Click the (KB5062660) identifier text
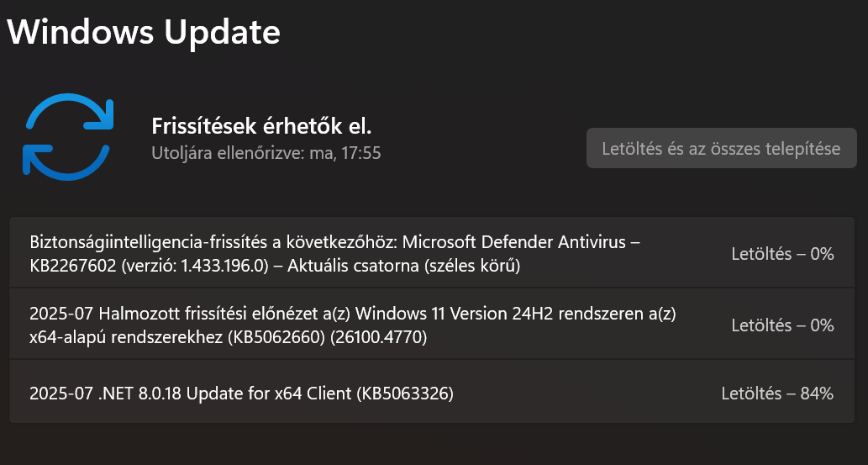 pos(275,338)
